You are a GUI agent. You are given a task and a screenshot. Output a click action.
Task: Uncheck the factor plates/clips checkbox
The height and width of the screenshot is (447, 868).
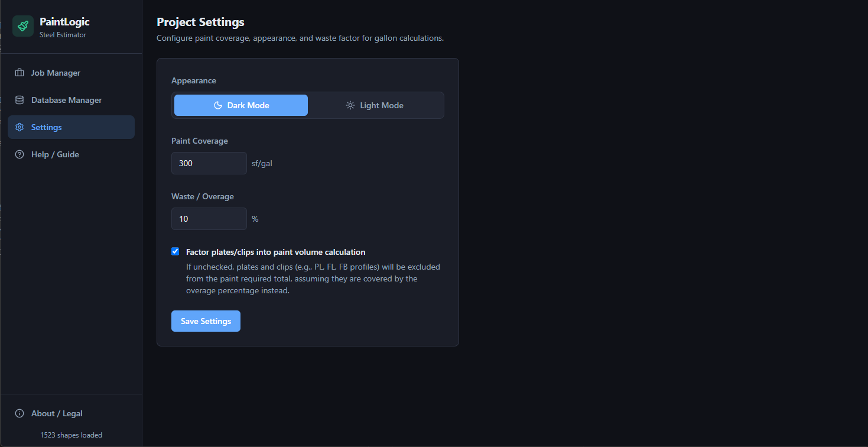[x=175, y=251]
